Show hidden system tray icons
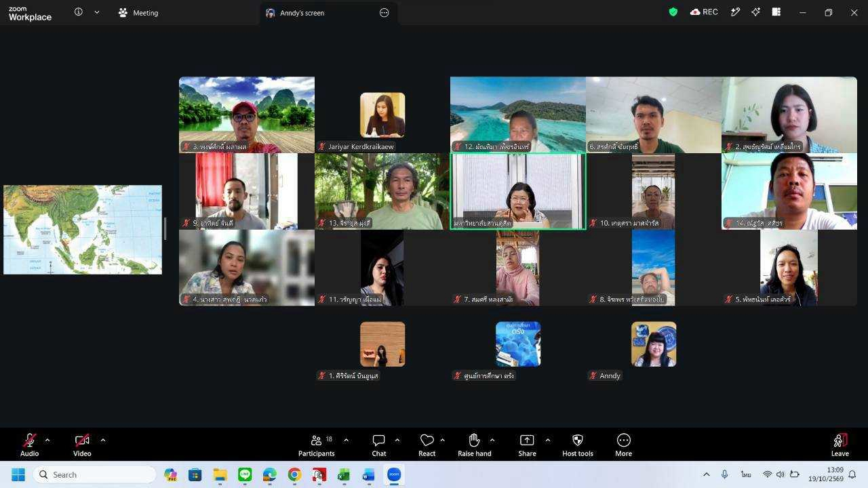 coord(706,474)
